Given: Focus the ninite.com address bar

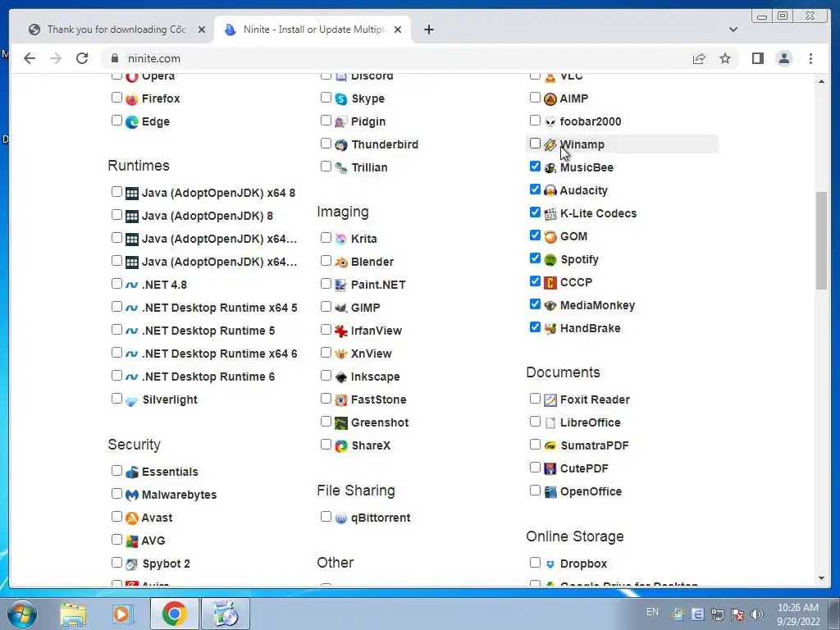Looking at the screenshot, I should (396, 58).
